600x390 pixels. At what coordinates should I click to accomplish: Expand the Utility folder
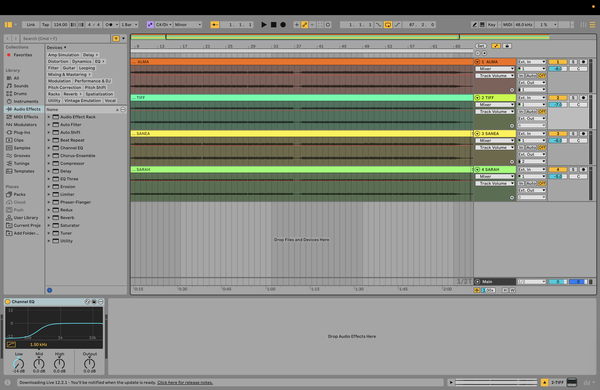click(x=49, y=241)
